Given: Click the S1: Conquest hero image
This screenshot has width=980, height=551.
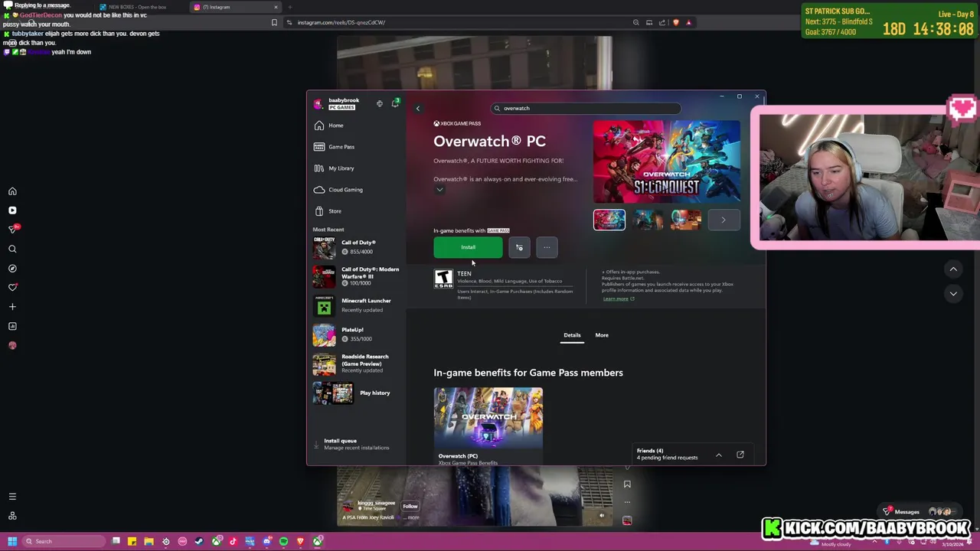Looking at the screenshot, I should pos(667,161).
